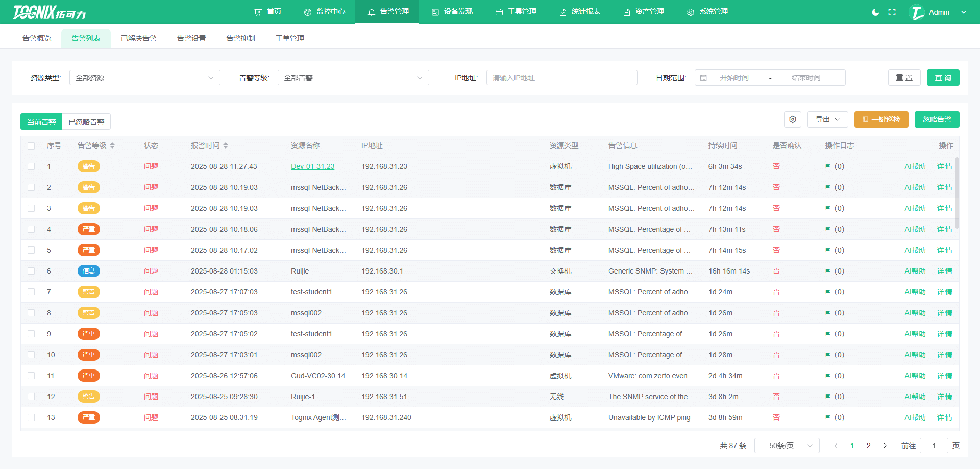Expand the resource type dropdown
This screenshot has height=469, width=980.
coord(144,78)
